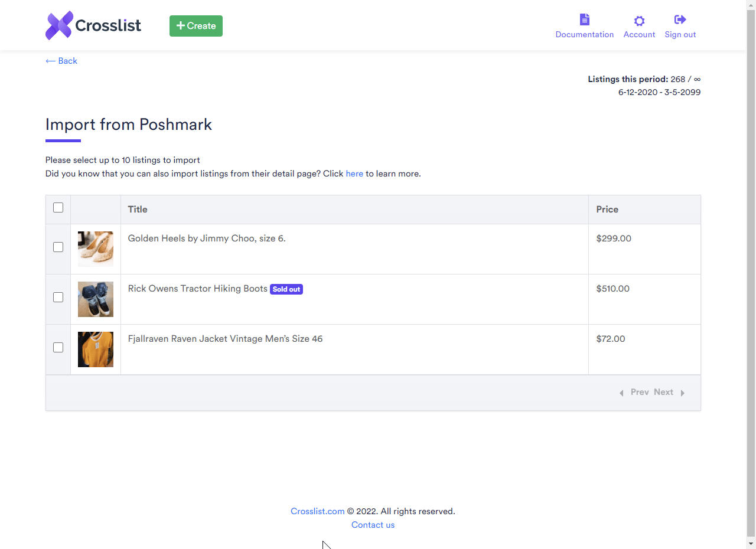Open the Documentation page
The height and width of the screenshot is (549, 756).
point(584,27)
